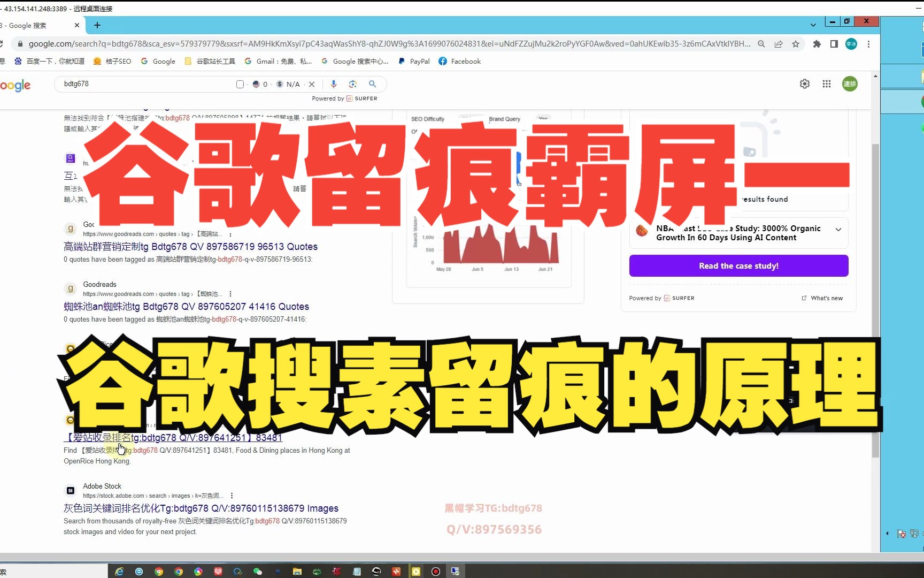Screen dimensions: 924x578
Task: Open 谷歌站长工具 bookmark folder
Action: click(210, 62)
